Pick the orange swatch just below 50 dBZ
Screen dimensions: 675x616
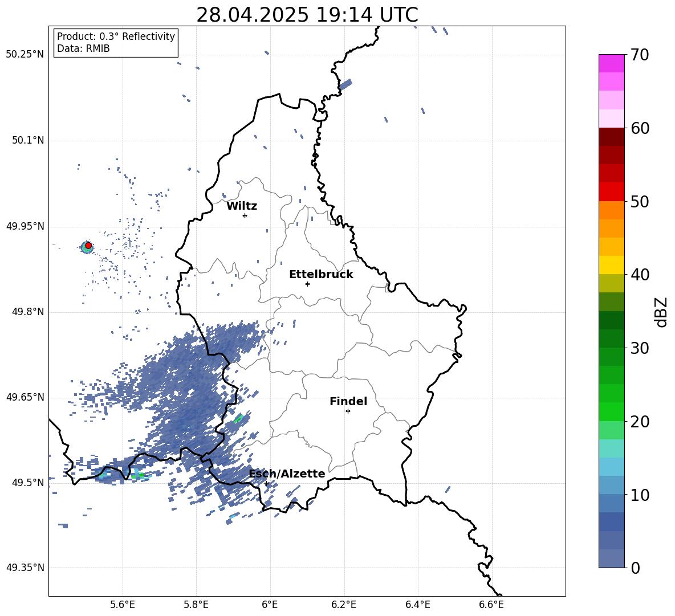tap(611, 210)
